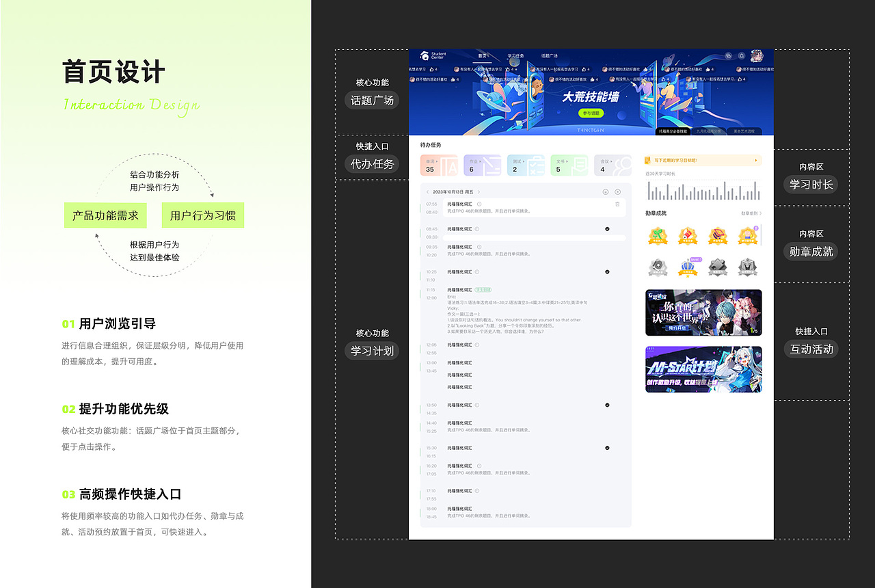Screen dimensions: 875x588
Task: Click the info icon beside 托福强化词汇
Action: tap(479, 202)
